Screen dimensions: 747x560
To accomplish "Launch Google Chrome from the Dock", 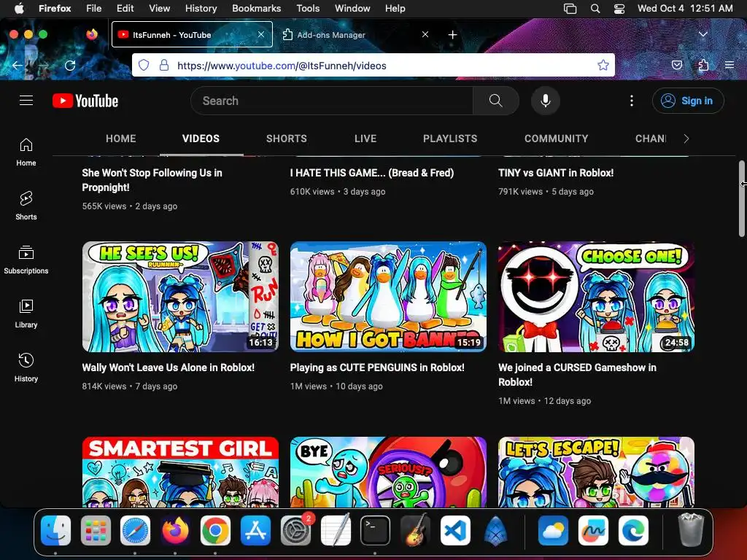I will click(215, 531).
